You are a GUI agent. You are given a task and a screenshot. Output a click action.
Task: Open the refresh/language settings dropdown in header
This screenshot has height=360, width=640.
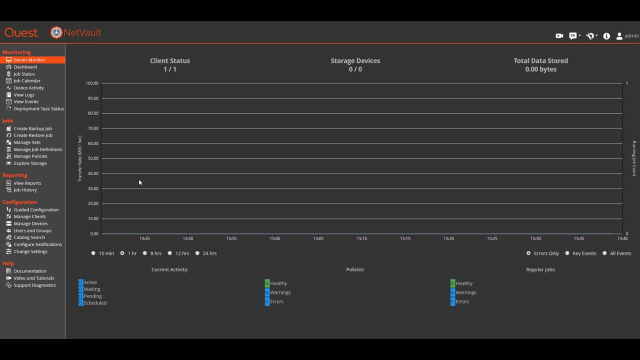591,36
